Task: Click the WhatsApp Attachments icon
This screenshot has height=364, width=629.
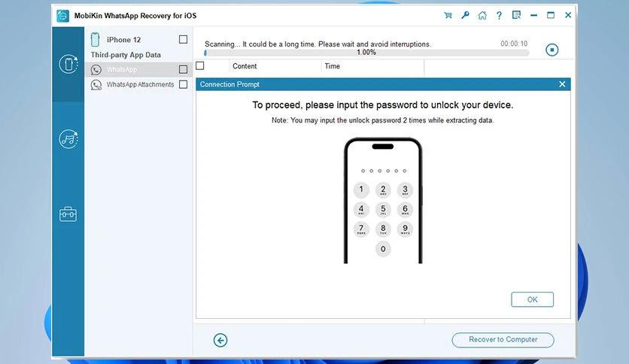Action: [96, 84]
